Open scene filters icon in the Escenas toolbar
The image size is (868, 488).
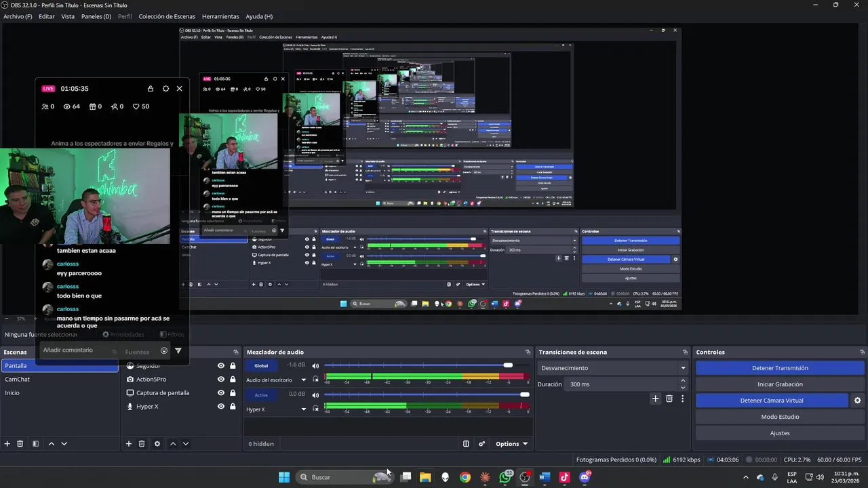[35, 444]
